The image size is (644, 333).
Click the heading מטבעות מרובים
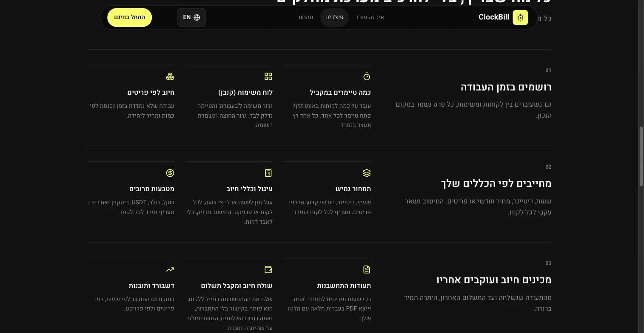(152, 189)
